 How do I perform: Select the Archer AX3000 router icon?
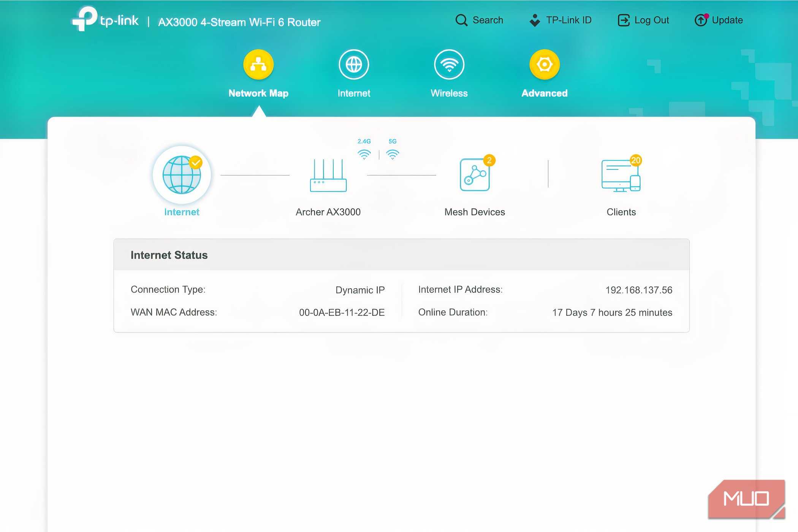[x=328, y=175]
